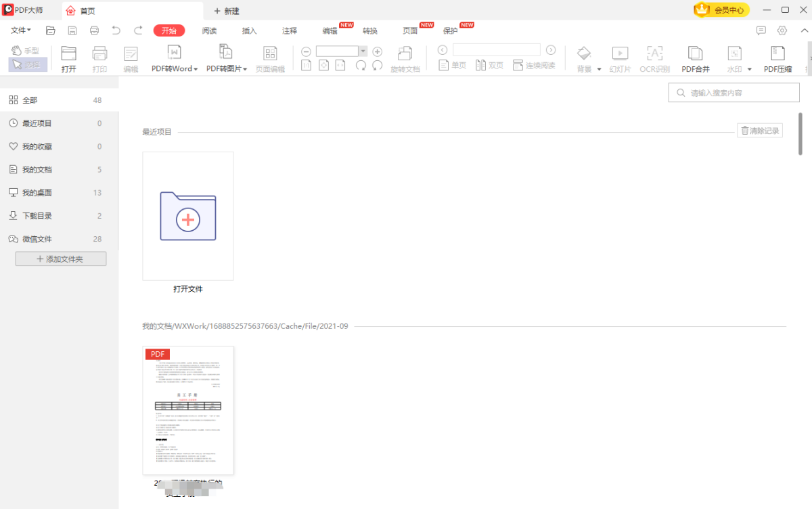
Task: Click the open folder quick-access icon
Action: pyautogui.click(x=51, y=30)
